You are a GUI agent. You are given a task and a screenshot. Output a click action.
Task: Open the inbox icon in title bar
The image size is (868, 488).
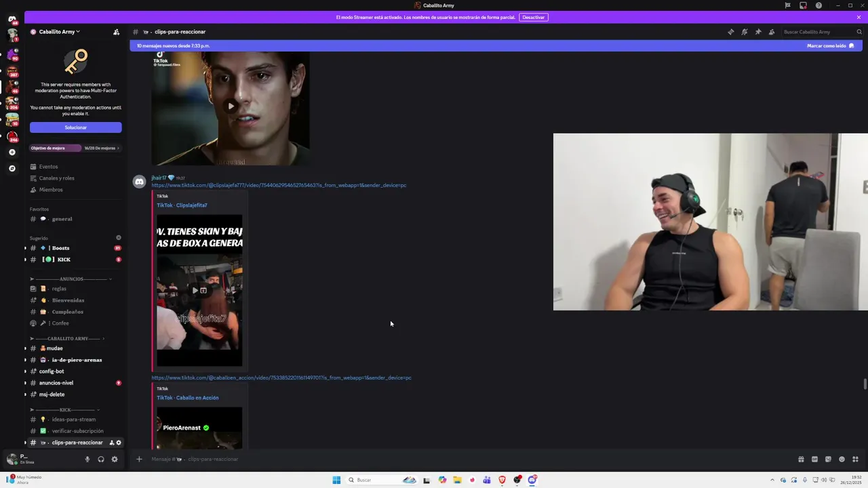coord(803,5)
